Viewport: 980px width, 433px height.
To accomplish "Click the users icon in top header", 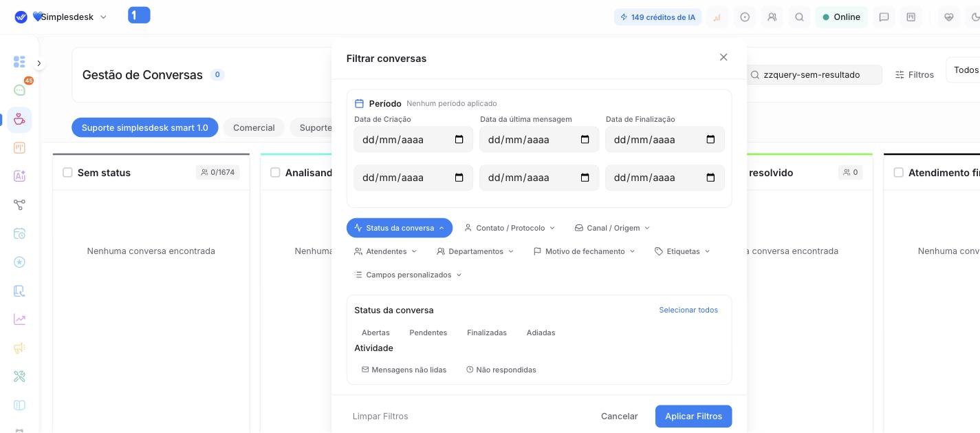I will click(x=772, y=17).
